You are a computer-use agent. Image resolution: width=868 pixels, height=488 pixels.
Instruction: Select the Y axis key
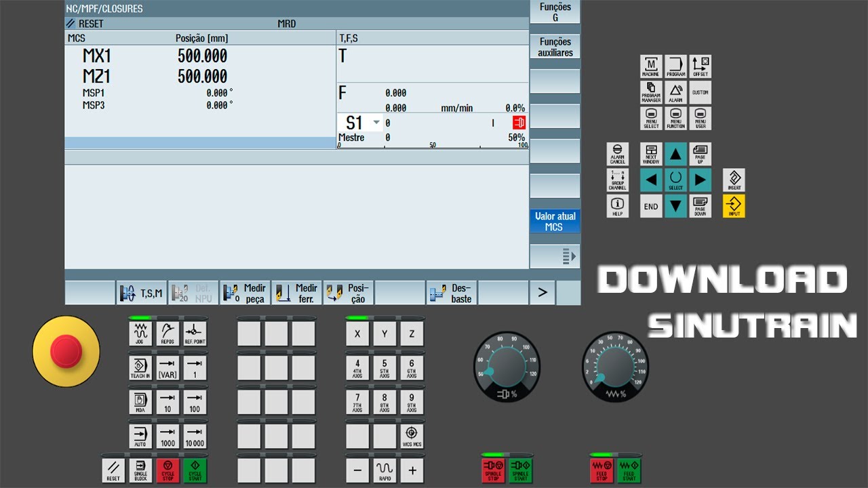(384, 333)
